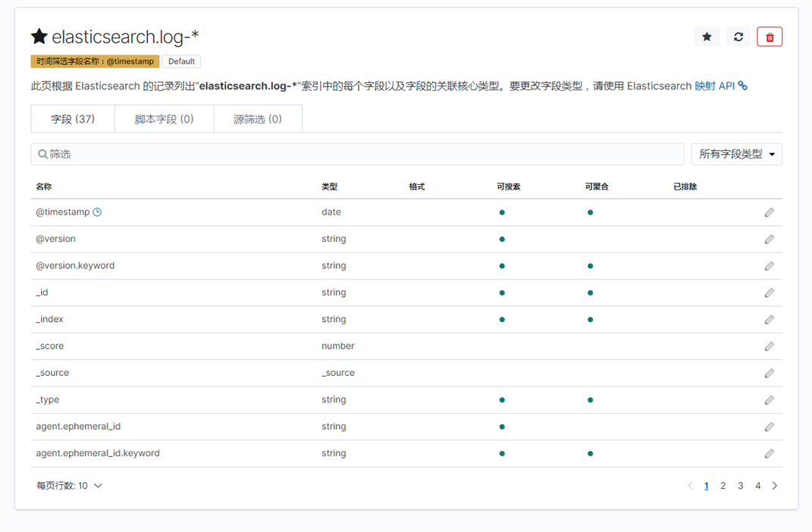Edit the _index field pencil icon
The height and width of the screenshot is (532, 812).
pos(770,320)
